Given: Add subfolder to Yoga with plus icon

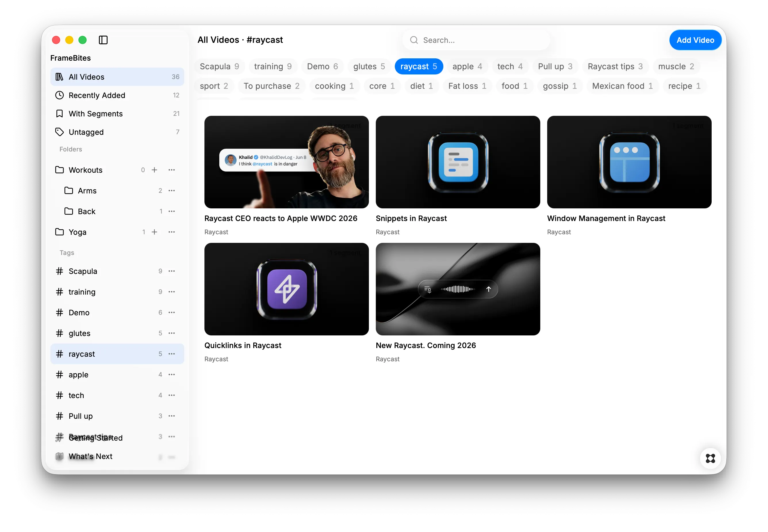Looking at the screenshot, I should pos(154,232).
